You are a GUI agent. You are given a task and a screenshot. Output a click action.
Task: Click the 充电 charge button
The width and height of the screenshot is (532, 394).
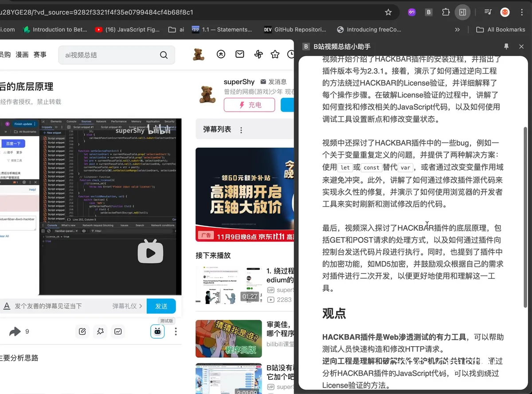[250, 105]
